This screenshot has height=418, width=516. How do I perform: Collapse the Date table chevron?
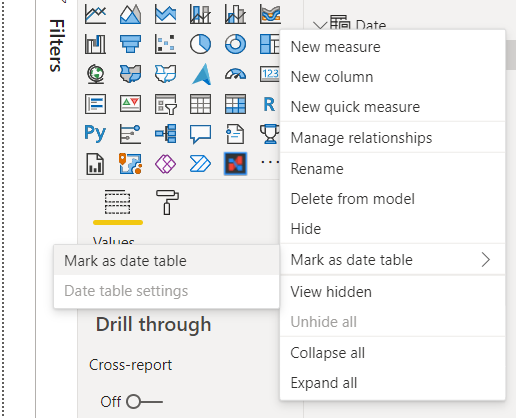(x=320, y=25)
